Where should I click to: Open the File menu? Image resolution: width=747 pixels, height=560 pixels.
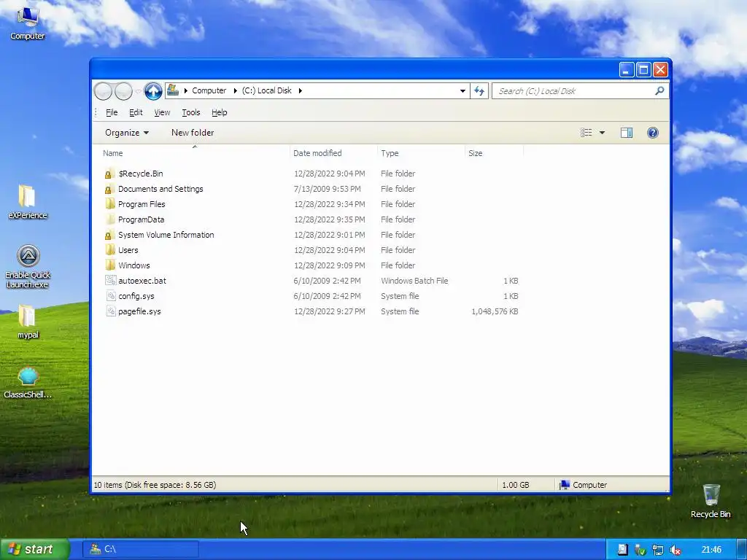tap(112, 112)
